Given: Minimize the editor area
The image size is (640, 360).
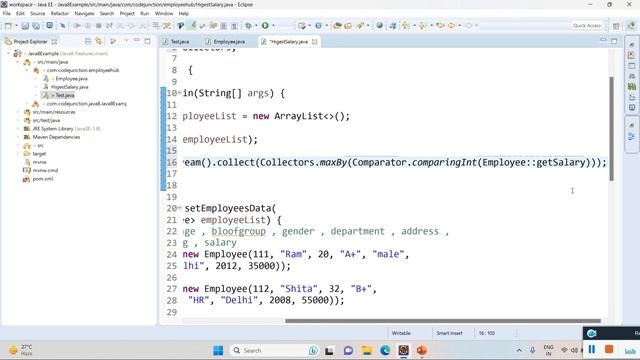Looking at the screenshot, I should point(603,40).
